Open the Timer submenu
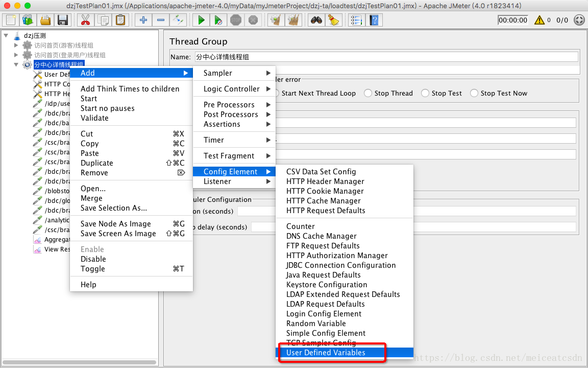Image resolution: width=588 pixels, height=368 pixels. click(234, 140)
